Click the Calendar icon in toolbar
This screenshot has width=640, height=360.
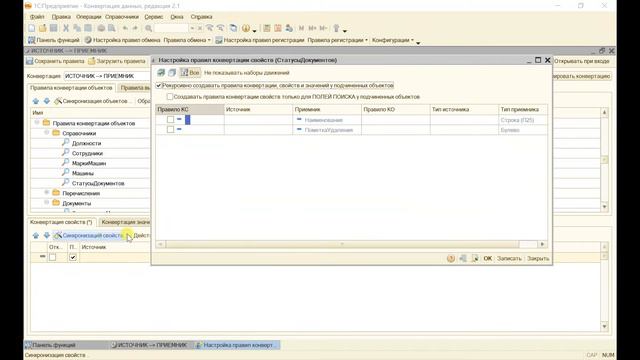(278, 28)
